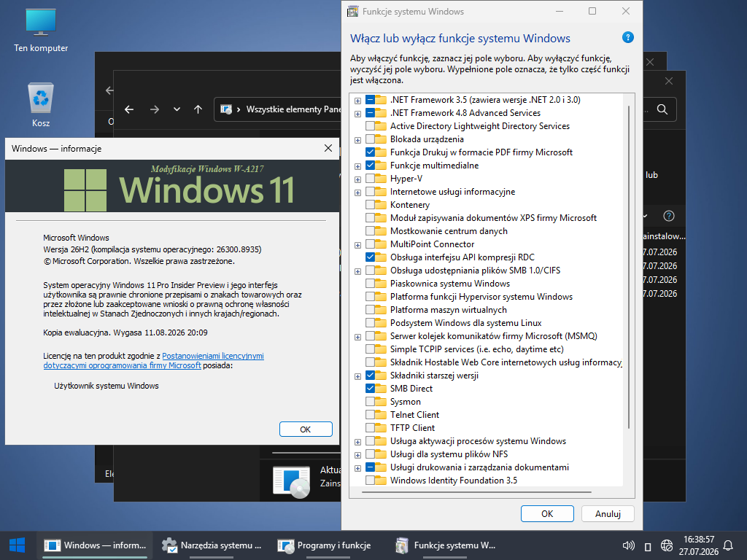The image size is (747, 560).
Task: Open the Postanowieniami licencyjnymi Microsoft link
Action: [x=153, y=360]
